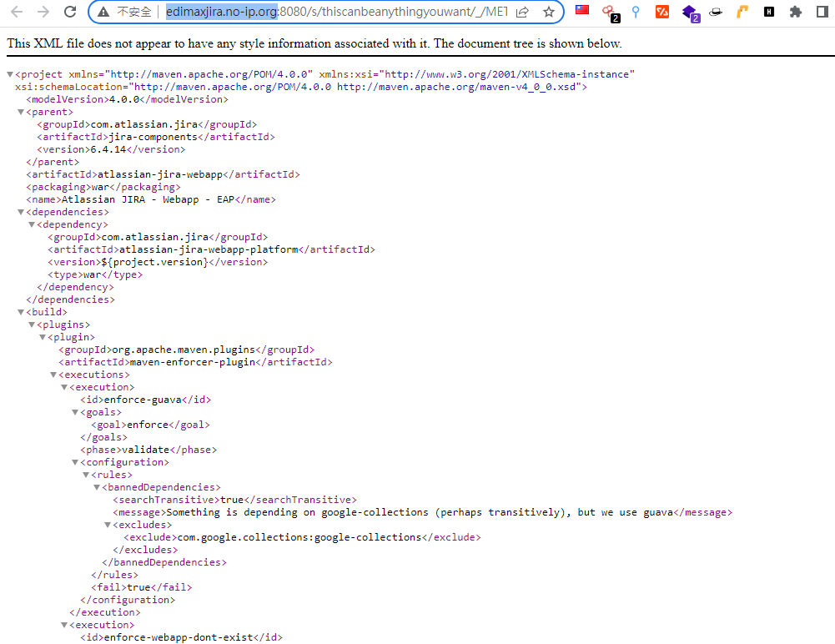The image size is (835, 644).
Task: Click the <fail>true</fail> line
Action: point(142,587)
